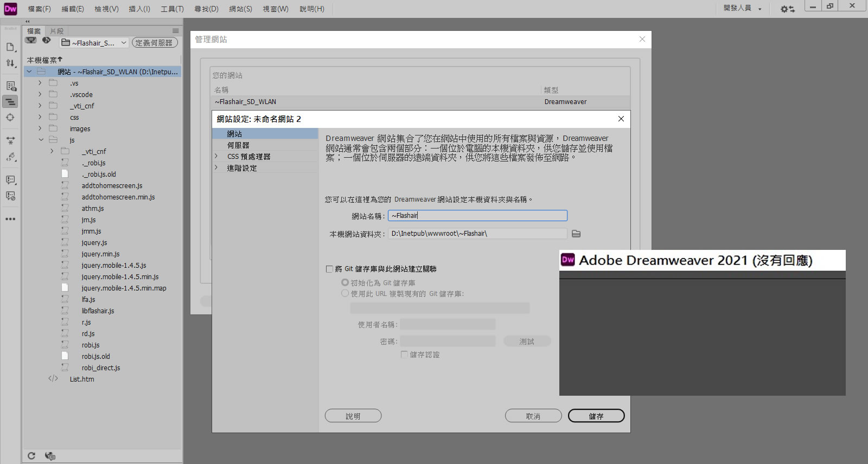Click the 網站名稱 input field
The image size is (868, 464).
477,216
